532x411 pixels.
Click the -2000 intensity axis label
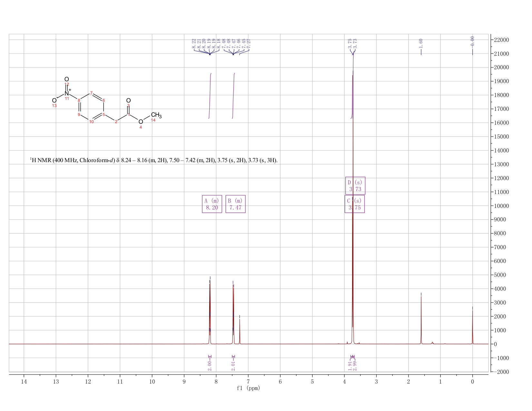click(x=501, y=372)
